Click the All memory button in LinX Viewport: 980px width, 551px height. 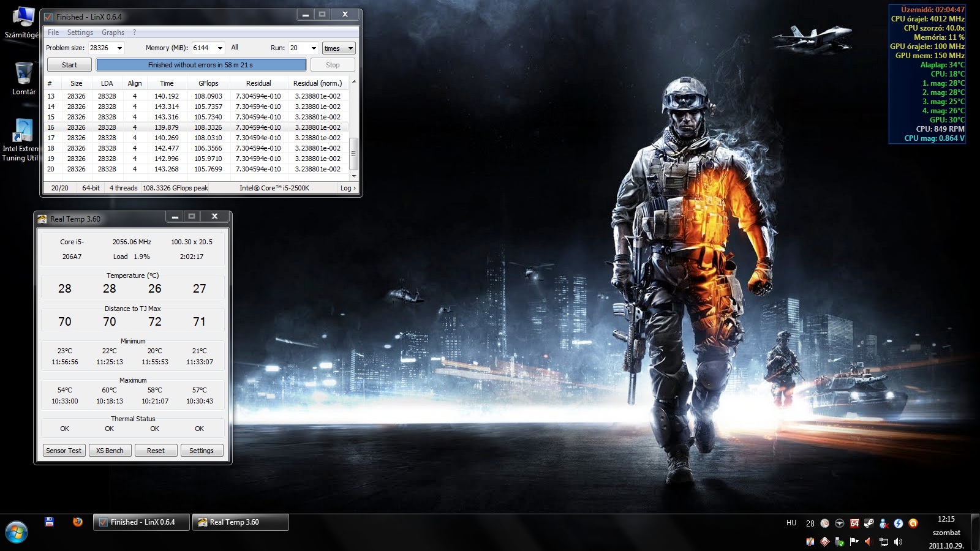point(235,47)
